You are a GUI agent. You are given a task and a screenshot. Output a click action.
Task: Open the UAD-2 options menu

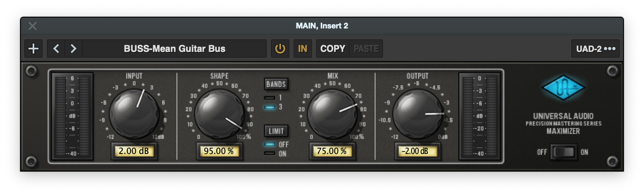[x=595, y=49]
